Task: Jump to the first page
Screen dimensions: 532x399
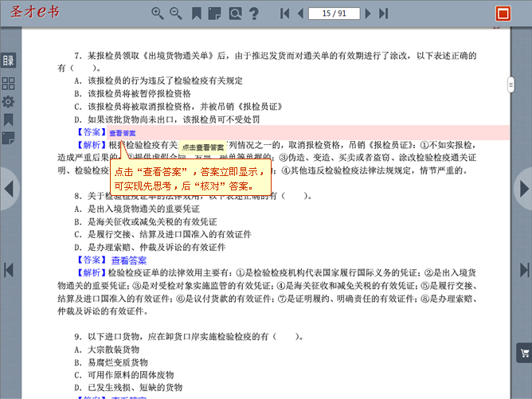Action: click(284, 14)
